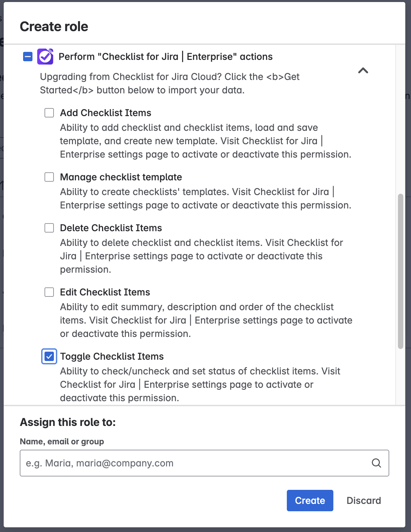411x532 pixels.
Task: Enable the Add Checklist Items permission
Action: tap(49, 113)
